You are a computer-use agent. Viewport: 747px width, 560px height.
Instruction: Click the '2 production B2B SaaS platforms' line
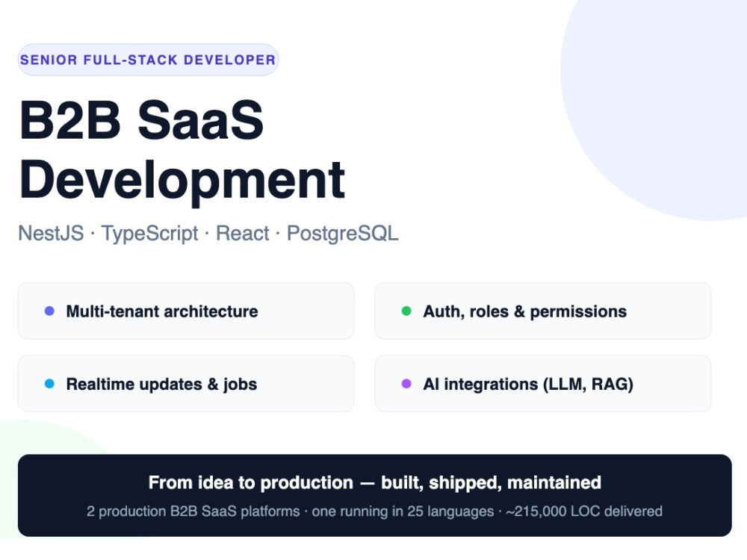click(374, 511)
